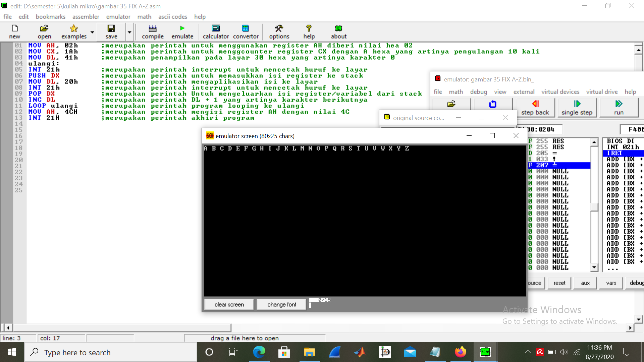Click the vars button

coord(611,283)
